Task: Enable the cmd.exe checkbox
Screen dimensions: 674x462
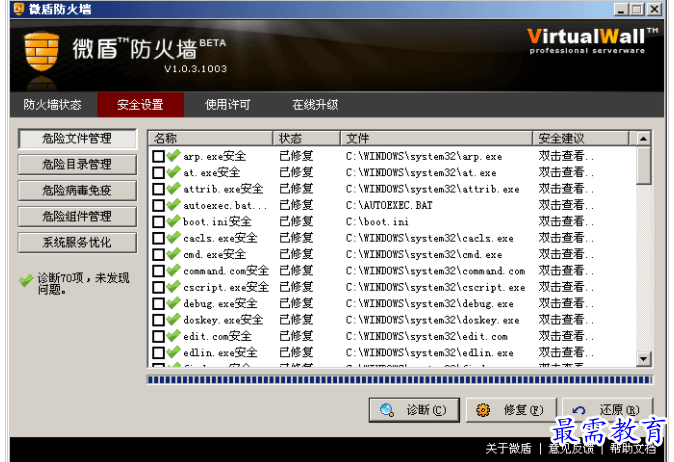Action: pyautogui.click(x=158, y=254)
